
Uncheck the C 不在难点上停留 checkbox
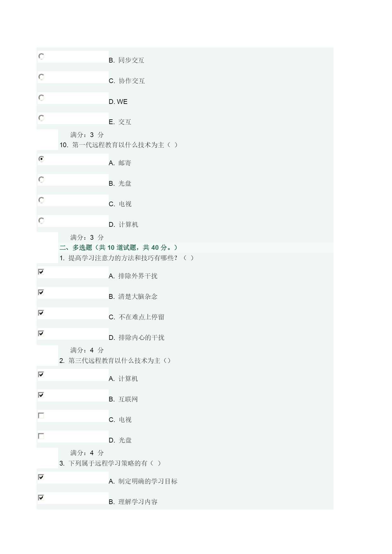[41, 313]
